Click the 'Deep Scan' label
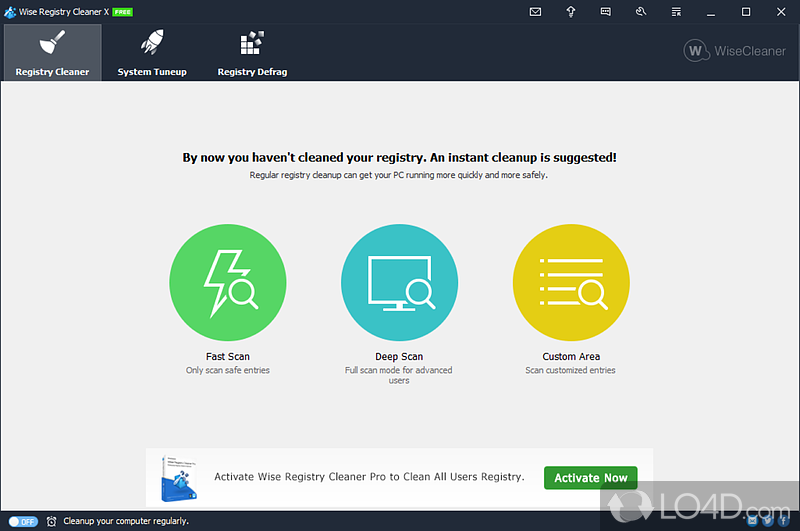 click(399, 357)
